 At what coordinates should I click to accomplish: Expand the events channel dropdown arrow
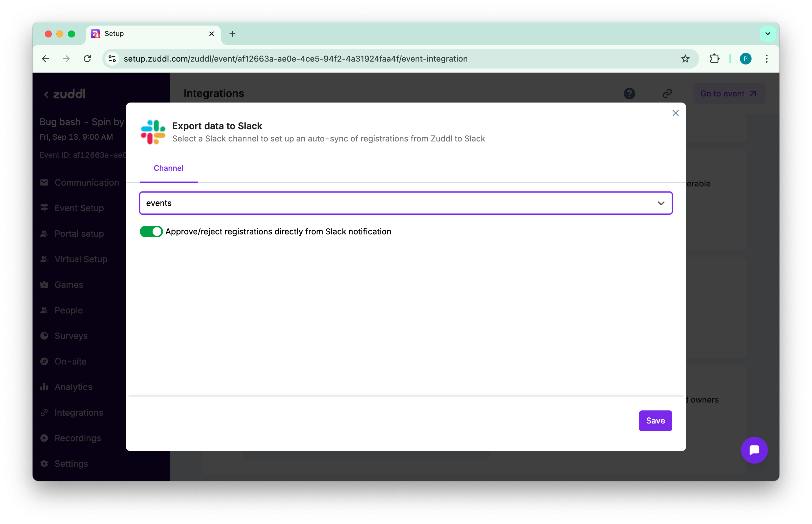pyautogui.click(x=661, y=203)
